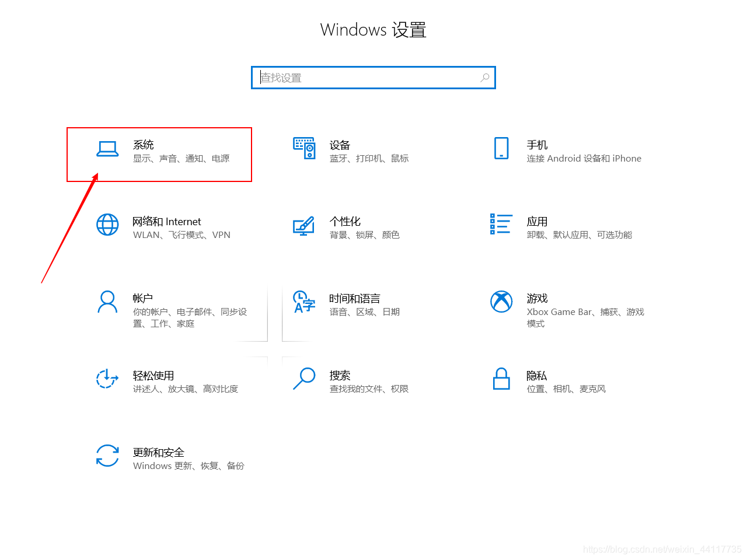Click the 显示、声音、通知、电源 subtitle

pos(182,158)
